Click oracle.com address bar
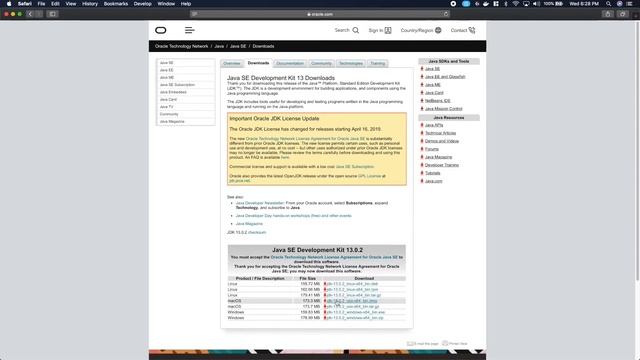The height and width of the screenshot is (360, 640). [320, 14]
